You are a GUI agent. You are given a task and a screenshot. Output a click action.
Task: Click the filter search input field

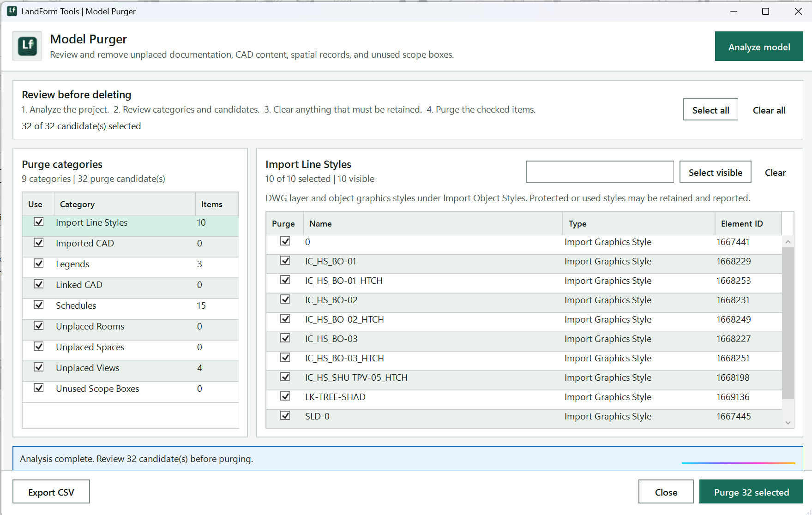click(600, 172)
